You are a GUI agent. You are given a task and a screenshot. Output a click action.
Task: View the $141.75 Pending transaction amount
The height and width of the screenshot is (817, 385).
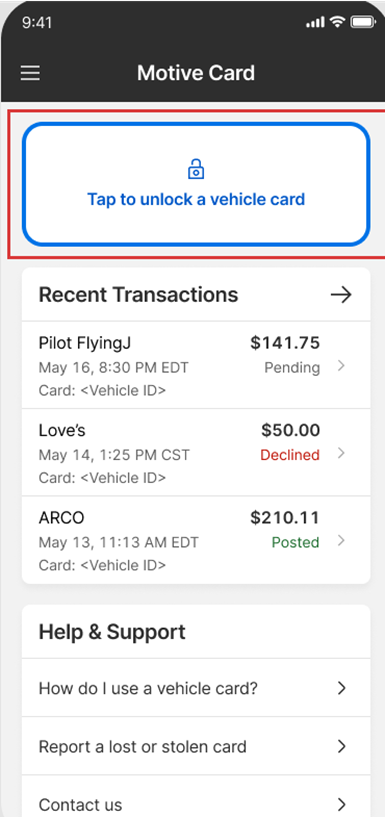[x=285, y=343]
